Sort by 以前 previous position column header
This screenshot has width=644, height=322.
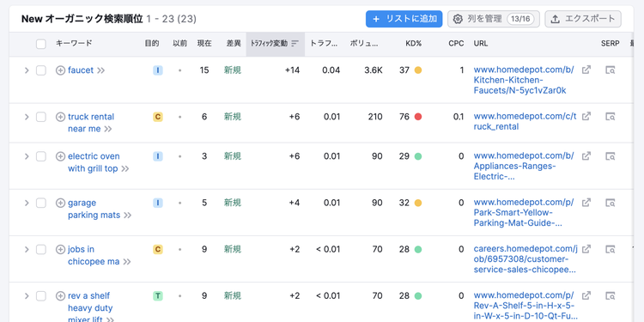click(x=180, y=44)
